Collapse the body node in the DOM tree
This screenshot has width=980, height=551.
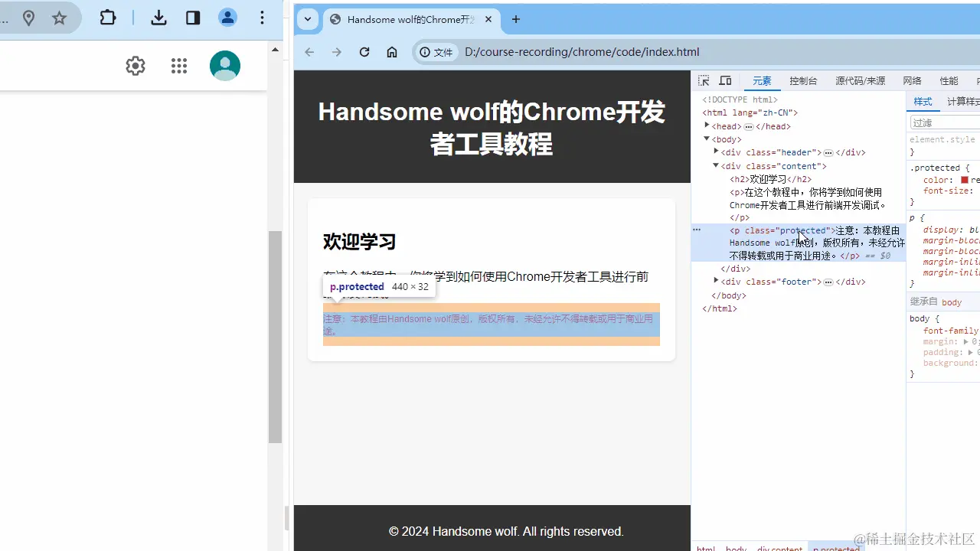tap(707, 139)
